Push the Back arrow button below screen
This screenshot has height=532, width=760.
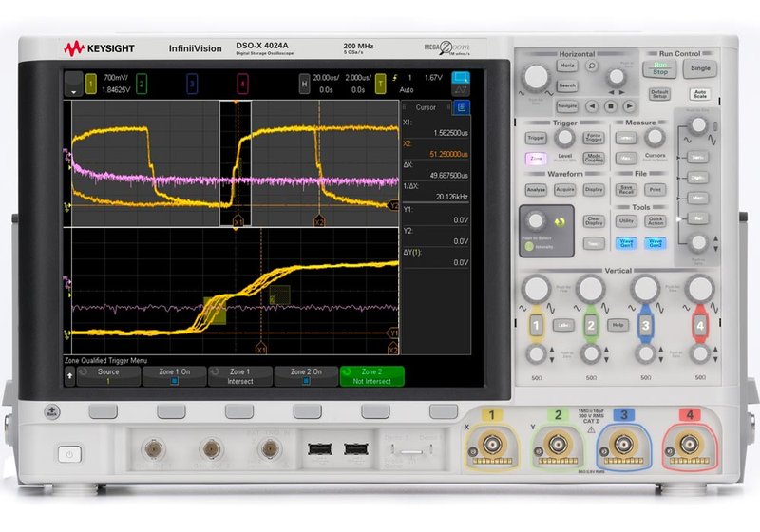52,412
